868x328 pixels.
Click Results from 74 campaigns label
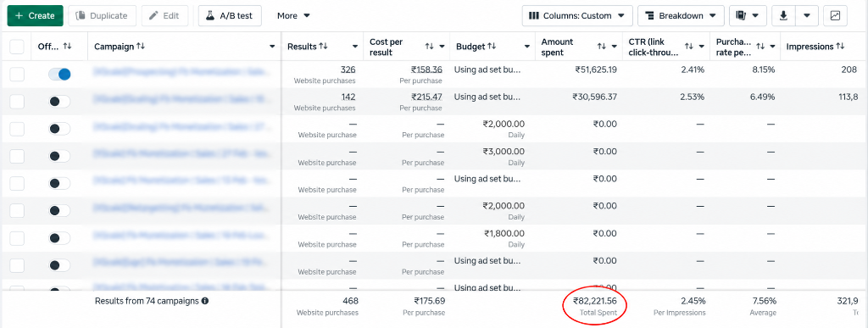147,302
